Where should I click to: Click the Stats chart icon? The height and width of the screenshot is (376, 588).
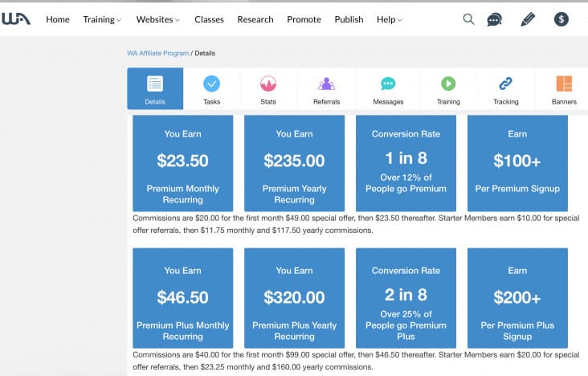(x=268, y=84)
